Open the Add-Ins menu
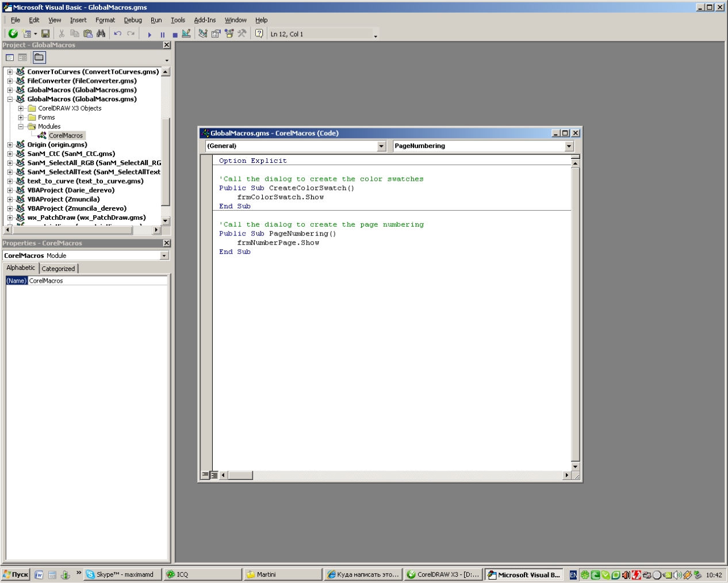Image resolution: width=728 pixels, height=583 pixels. 205,20
